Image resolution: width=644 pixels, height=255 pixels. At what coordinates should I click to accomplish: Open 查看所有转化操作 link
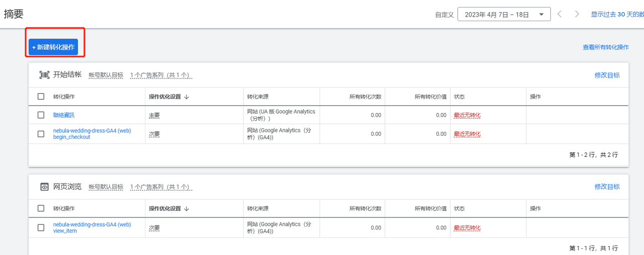(606, 47)
